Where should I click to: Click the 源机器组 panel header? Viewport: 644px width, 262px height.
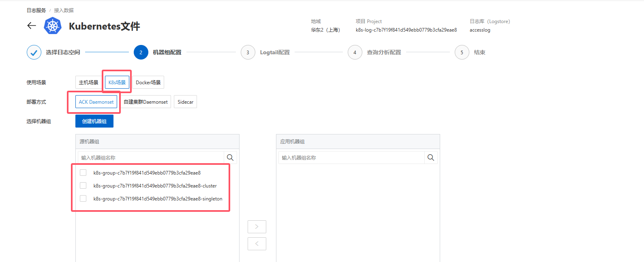[157, 141]
